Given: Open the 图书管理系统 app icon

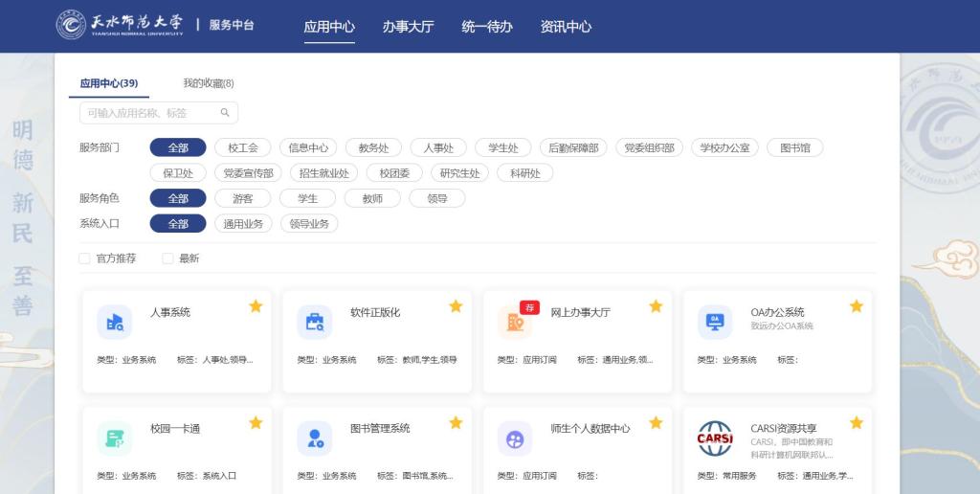Looking at the screenshot, I should click(315, 438).
